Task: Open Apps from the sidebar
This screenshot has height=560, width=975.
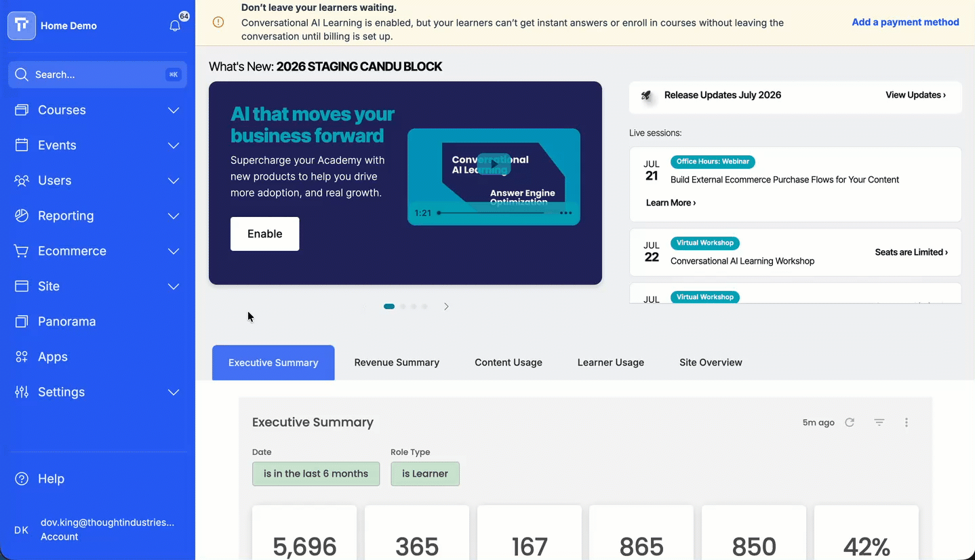Action: 98,357
